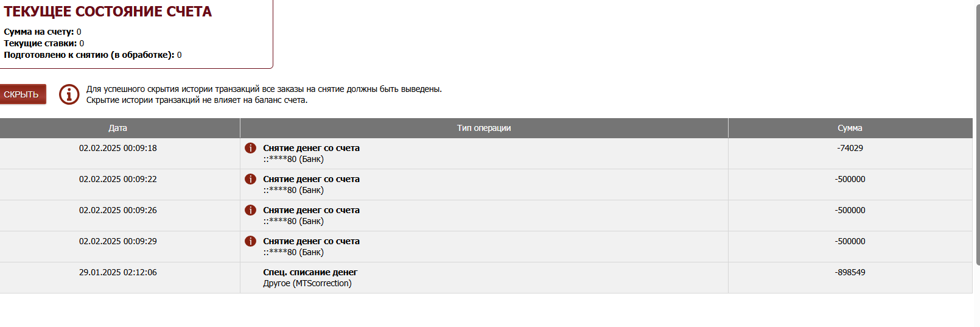The height and width of the screenshot is (327, 980).
Task: Click the Текущие ставки label
Action: [40, 43]
